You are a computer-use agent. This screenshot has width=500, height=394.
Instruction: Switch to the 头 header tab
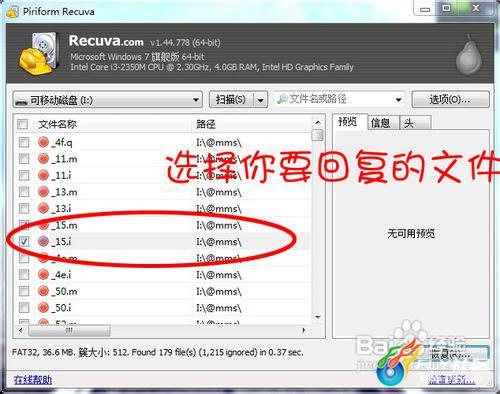pos(415,123)
